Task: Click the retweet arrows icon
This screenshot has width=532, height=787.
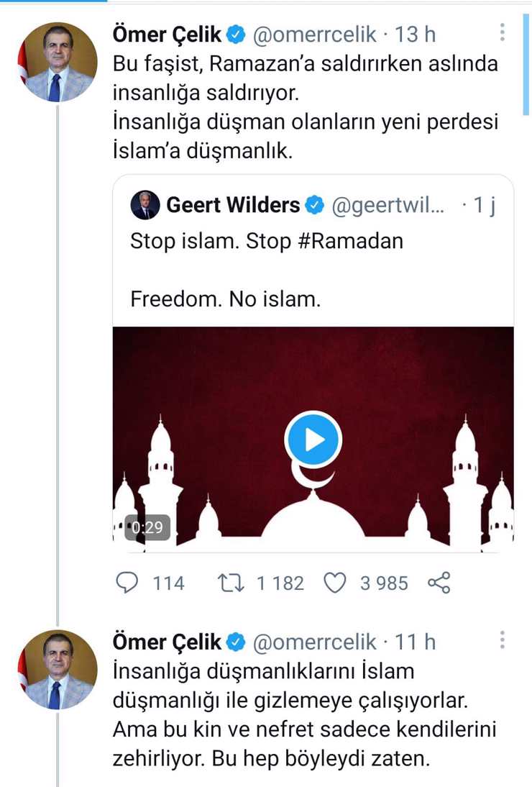Action: [x=230, y=583]
